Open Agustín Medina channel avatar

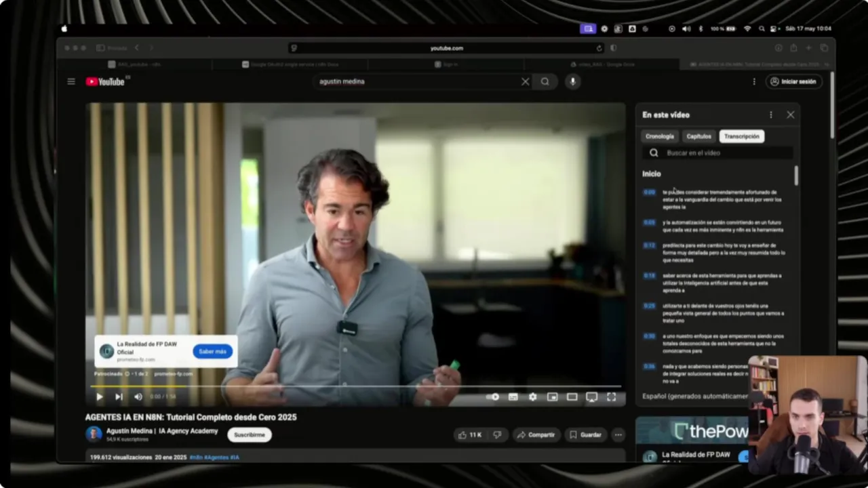tap(94, 434)
